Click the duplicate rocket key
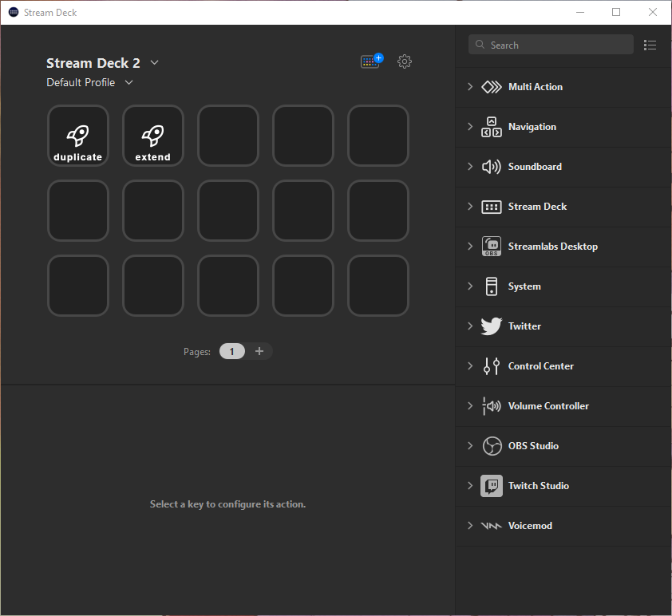 click(77, 136)
